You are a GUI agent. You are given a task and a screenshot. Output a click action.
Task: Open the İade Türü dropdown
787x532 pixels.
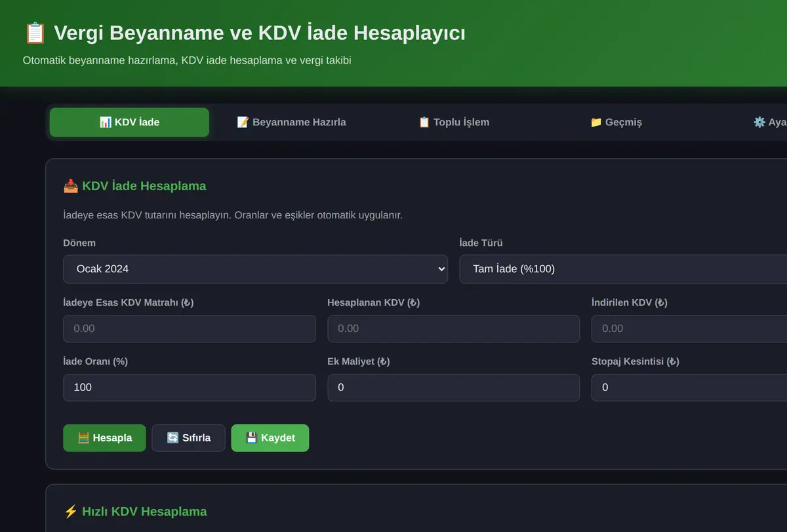[x=623, y=269]
